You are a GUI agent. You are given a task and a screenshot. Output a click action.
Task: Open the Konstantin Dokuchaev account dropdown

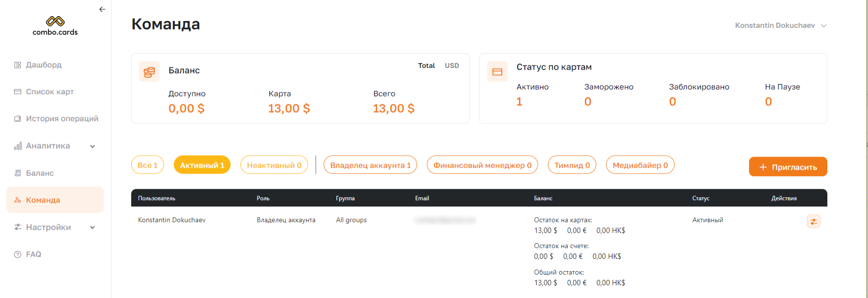[x=781, y=25]
